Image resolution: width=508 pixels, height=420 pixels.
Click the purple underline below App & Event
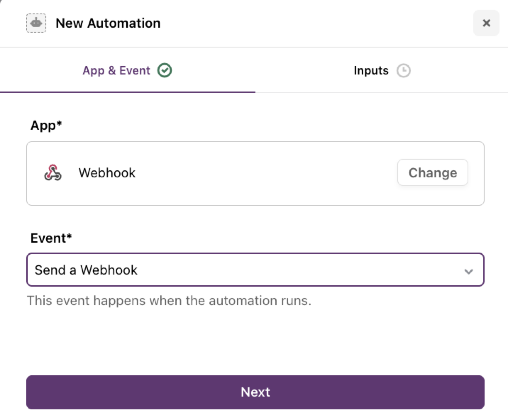[x=128, y=92]
